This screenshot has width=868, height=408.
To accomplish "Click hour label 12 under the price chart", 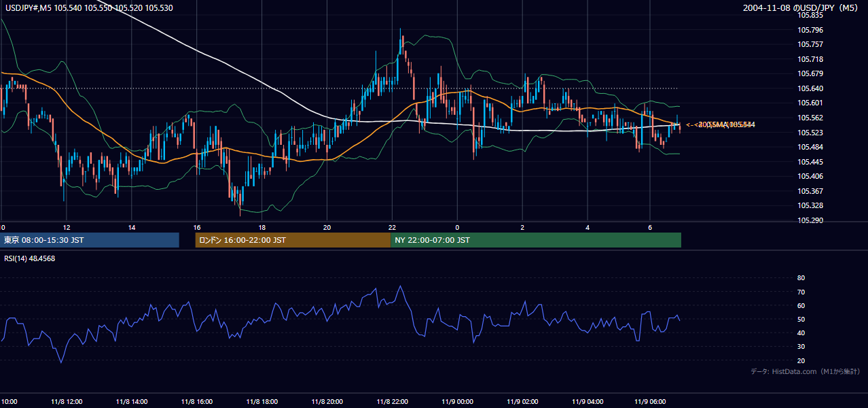I will 67,227.
